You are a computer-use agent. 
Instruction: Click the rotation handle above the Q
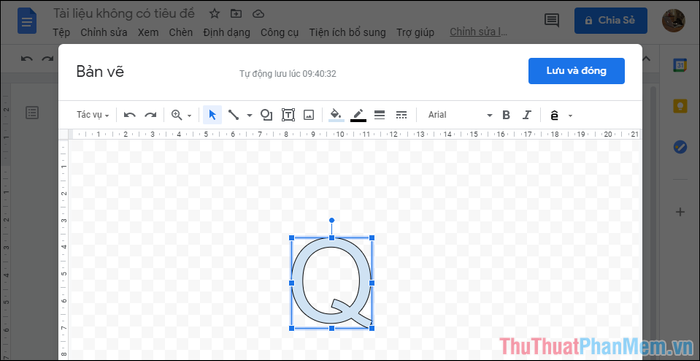[332, 220]
